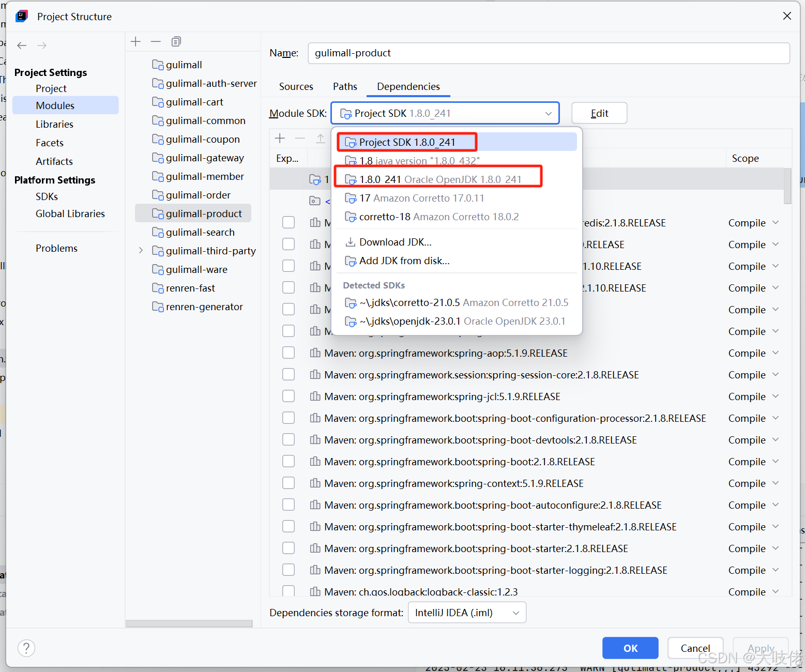This screenshot has width=805, height=672.
Task: Click the Maven library icon beside spring-jcl dependency
Action: click(315, 396)
